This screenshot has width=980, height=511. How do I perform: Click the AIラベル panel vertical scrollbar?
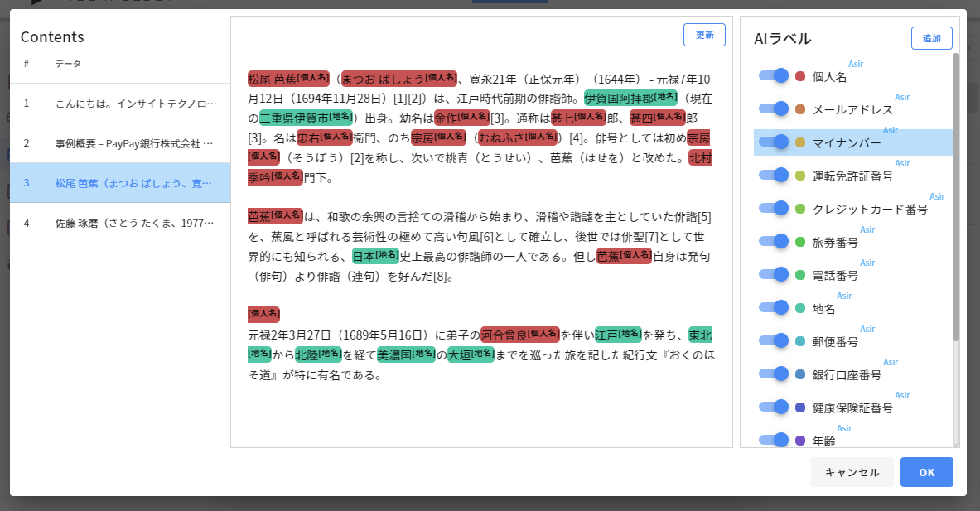(956, 197)
